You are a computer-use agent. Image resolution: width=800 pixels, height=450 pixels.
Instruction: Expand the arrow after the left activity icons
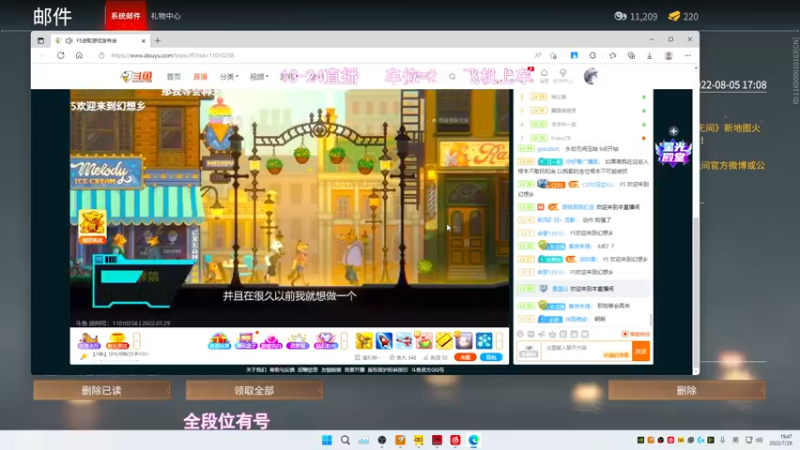pyautogui.click(x=137, y=340)
